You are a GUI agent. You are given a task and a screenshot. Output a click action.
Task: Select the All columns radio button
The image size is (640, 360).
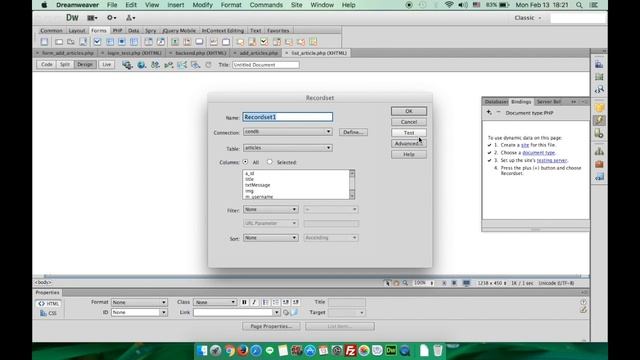(x=245, y=162)
